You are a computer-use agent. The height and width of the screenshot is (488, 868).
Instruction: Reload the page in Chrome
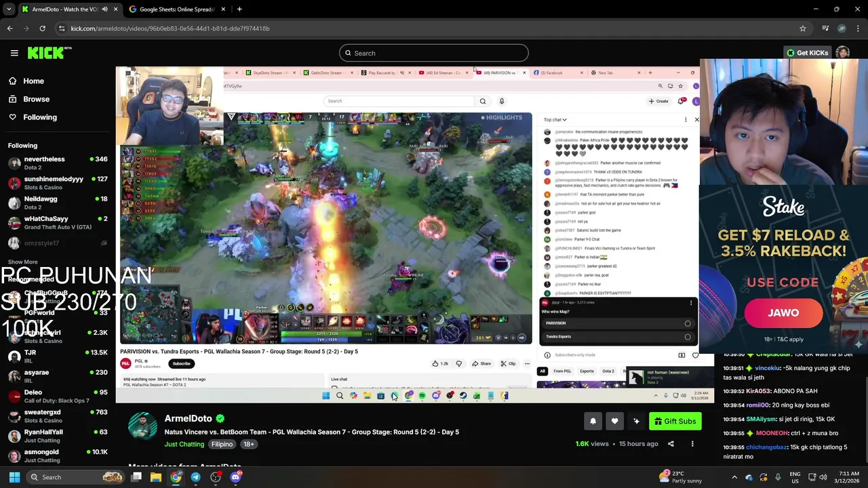click(42, 28)
